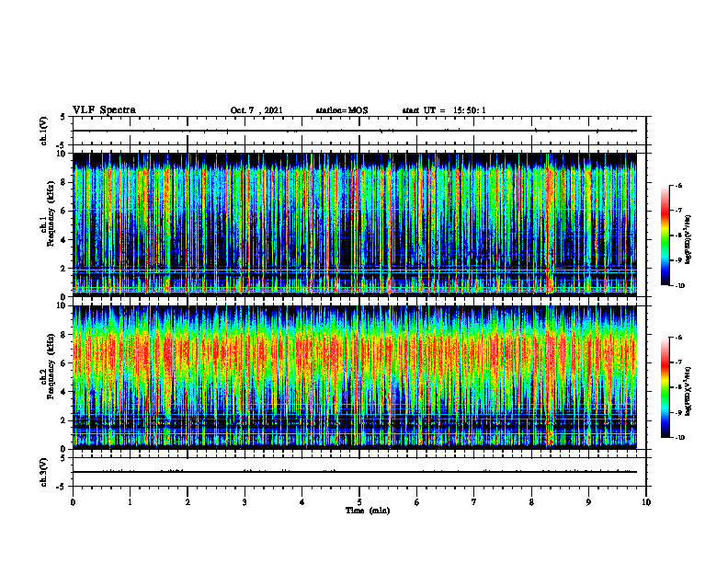Screen dimensions: 728x563
Task: Click the ch.1 spectrogram color scale bar
Action: click(x=665, y=236)
